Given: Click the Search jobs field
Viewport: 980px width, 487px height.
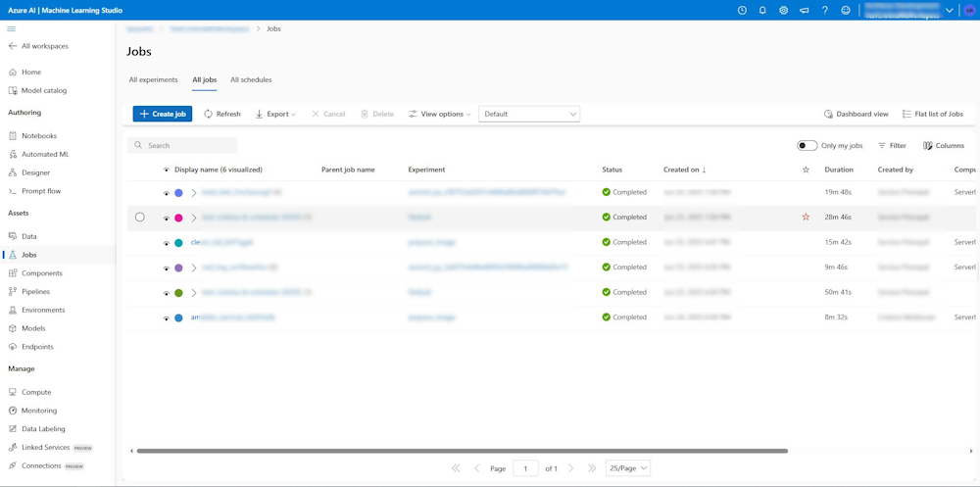Looking at the screenshot, I should pyautogui.click(x=182, y=145).
